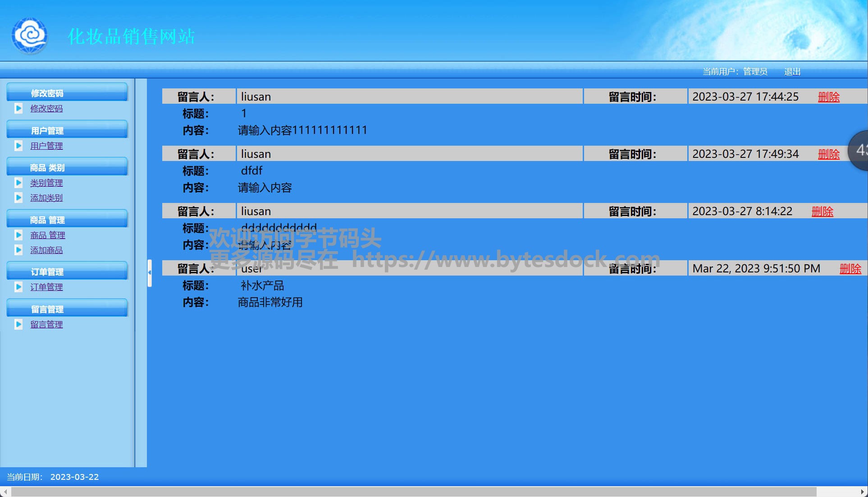The image size is (868, 497).
Task: Open the 商品 管理 link
Action: (x=47, y=235)
